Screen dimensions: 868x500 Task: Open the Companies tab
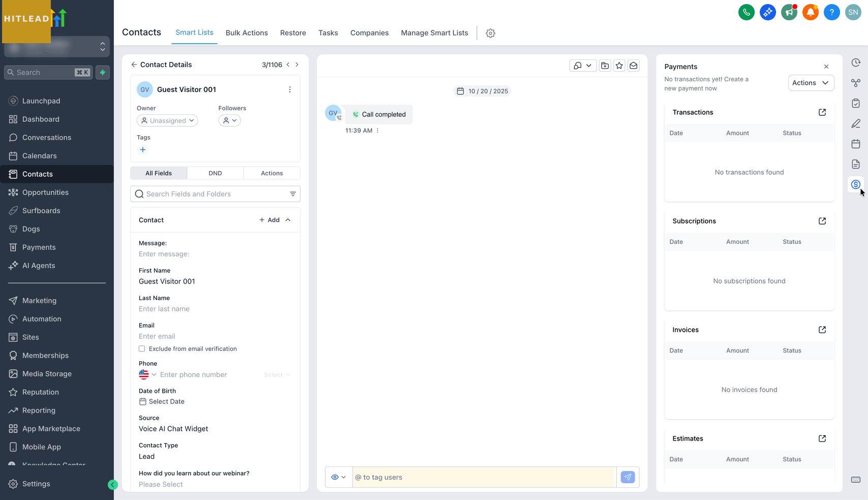coord(369,33)
